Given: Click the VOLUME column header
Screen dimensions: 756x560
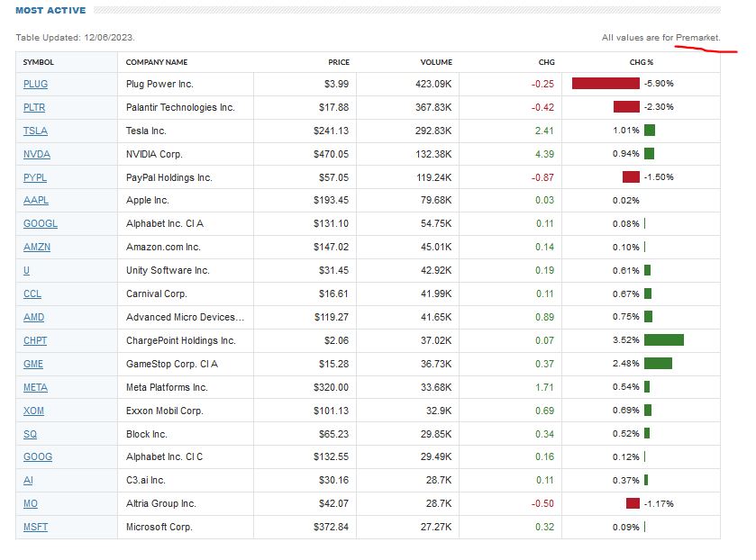Looking at the screenshot, I should pos(436,62).
